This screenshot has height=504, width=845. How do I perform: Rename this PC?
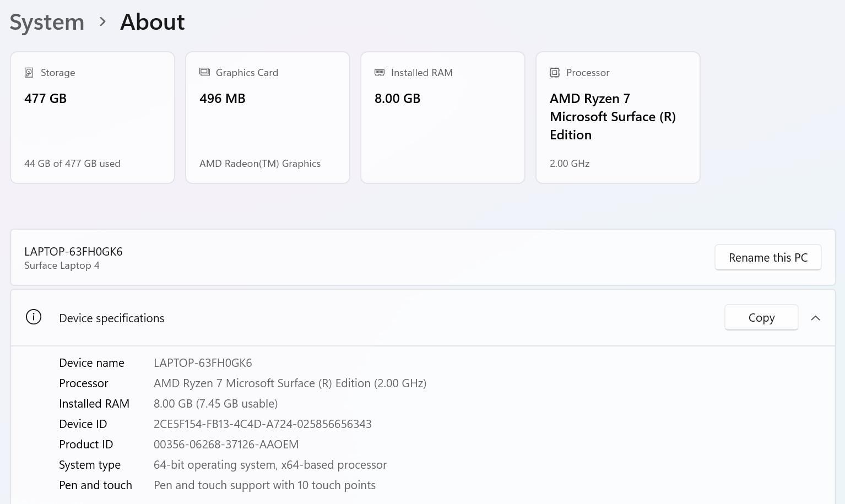(x=768, y=258)
